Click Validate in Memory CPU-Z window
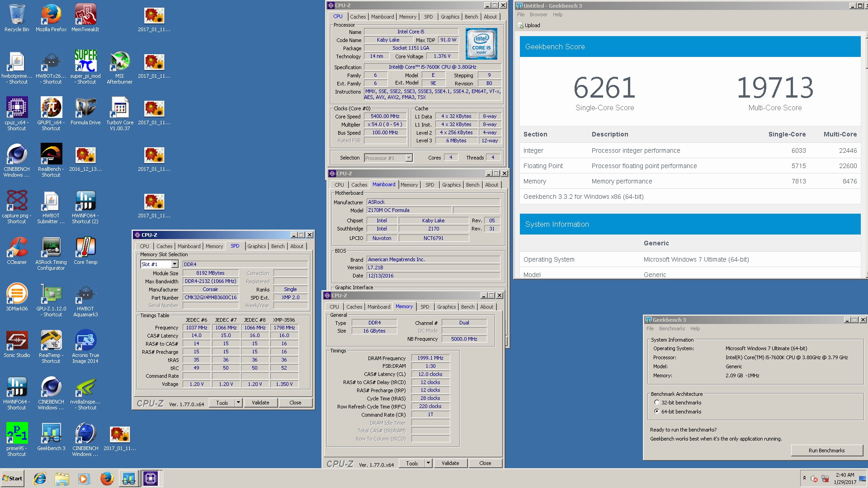 (450, 463)
